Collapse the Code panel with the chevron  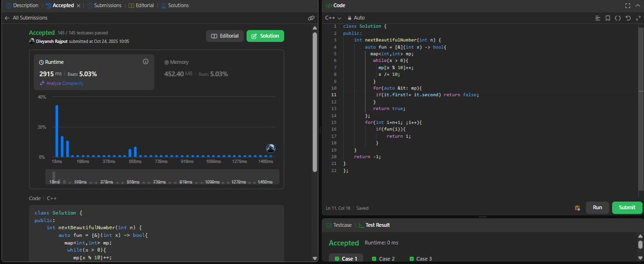pos(638,5)
